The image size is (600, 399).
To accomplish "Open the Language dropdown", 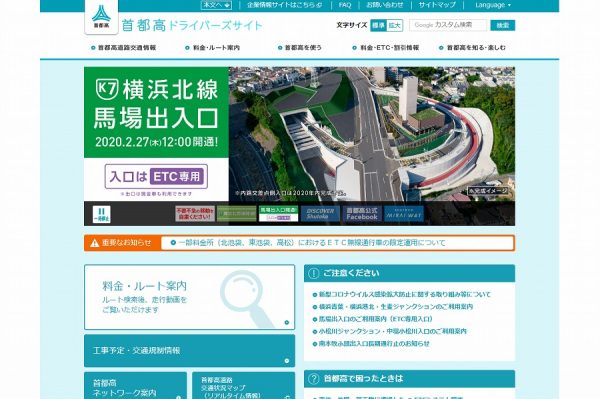I will (x=493, y=5).
